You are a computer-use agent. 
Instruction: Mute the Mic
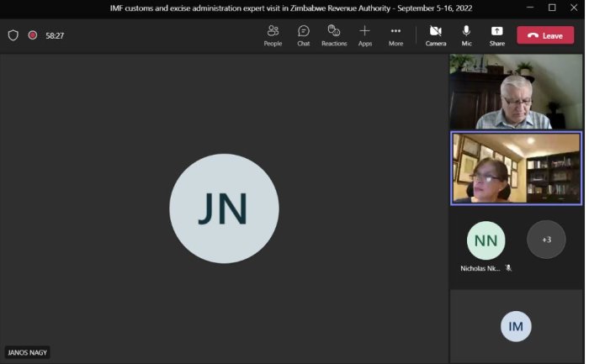point(466,35)
